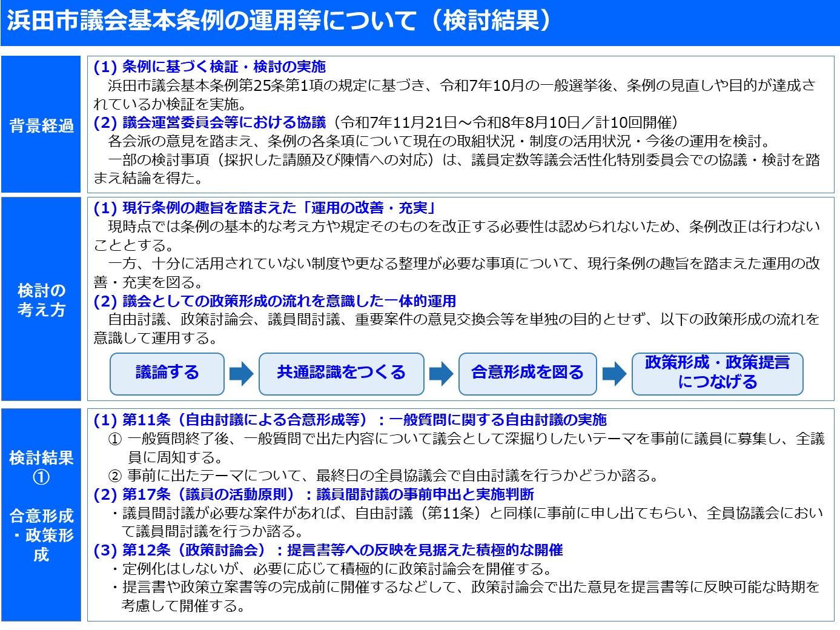The height and width of the screenshot is (630, 840).
Task: Click heading (1) 条例に基づく検証・検討の実施
Action: tap(210, 67)
